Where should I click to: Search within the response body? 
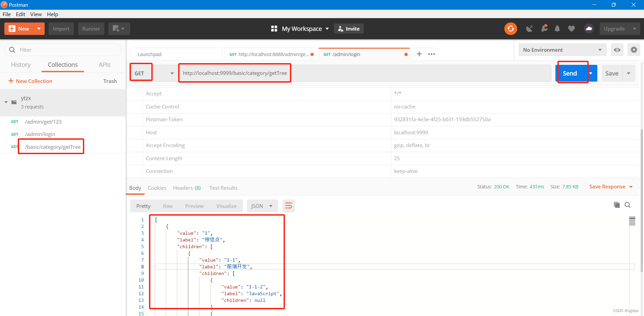[628, 205]
